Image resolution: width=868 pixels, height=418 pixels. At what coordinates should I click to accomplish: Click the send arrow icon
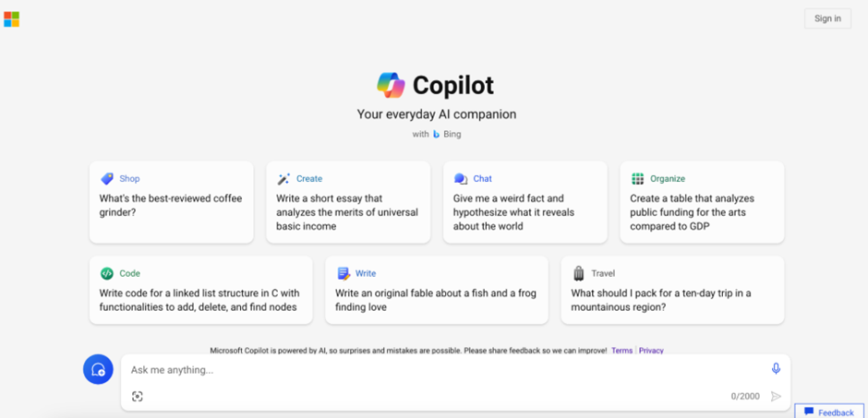pyautogui.click(x=776, y=396)
